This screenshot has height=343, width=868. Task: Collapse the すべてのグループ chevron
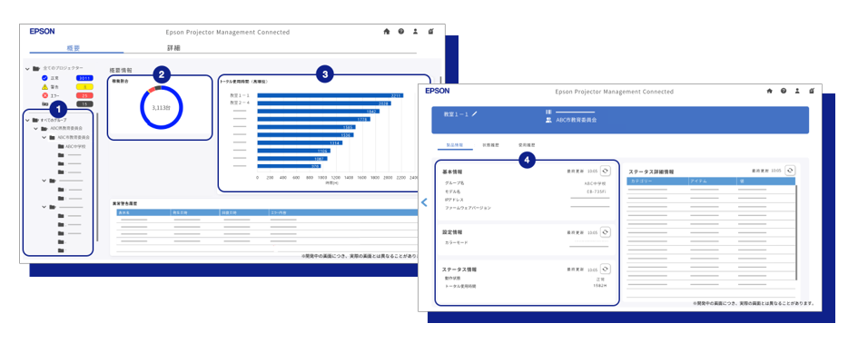27,120
